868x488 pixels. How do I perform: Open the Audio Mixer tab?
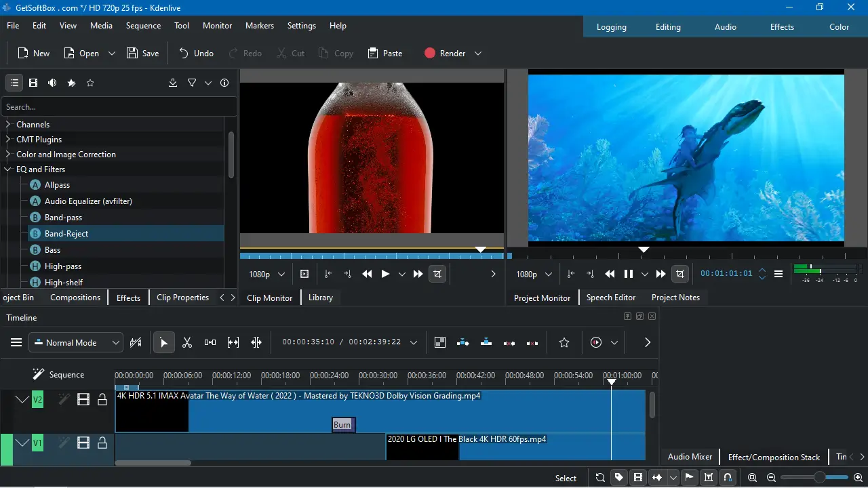coord(690,457)
